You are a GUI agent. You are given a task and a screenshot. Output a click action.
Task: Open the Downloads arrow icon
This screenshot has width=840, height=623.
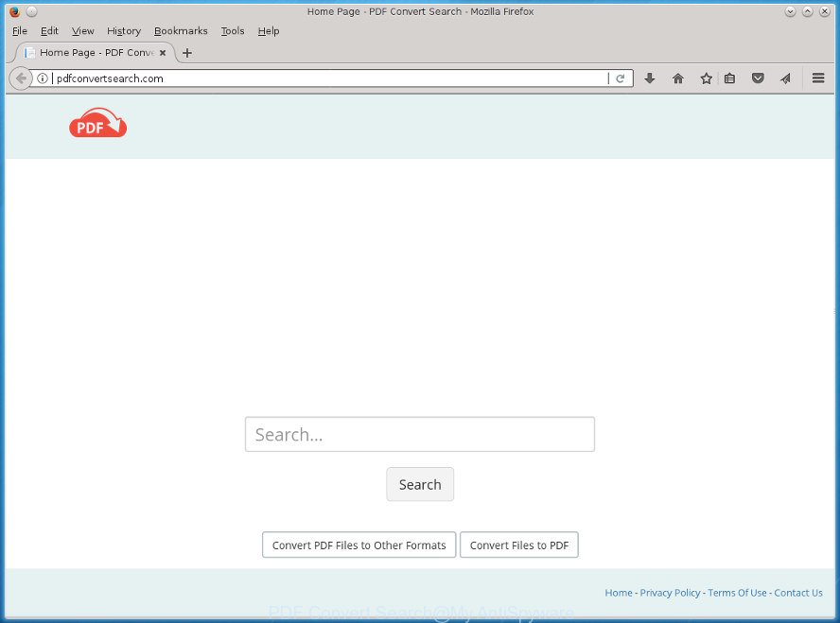[x=649, y=78]
